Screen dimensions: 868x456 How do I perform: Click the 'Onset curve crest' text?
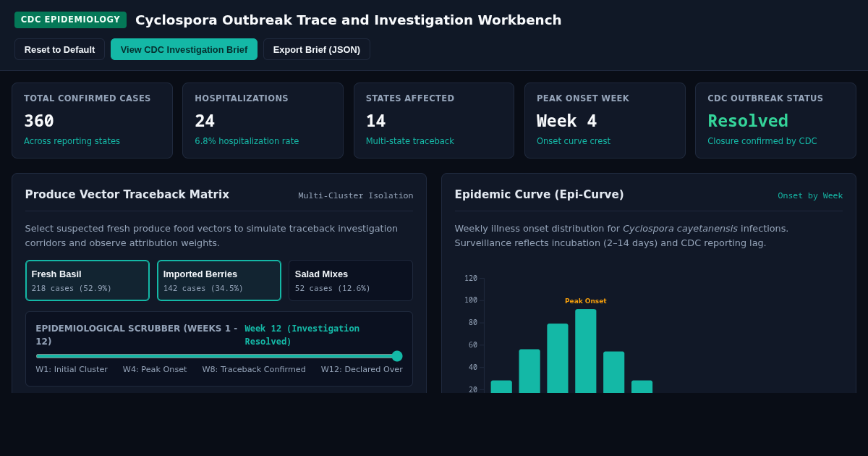click(x=574, y=141)
